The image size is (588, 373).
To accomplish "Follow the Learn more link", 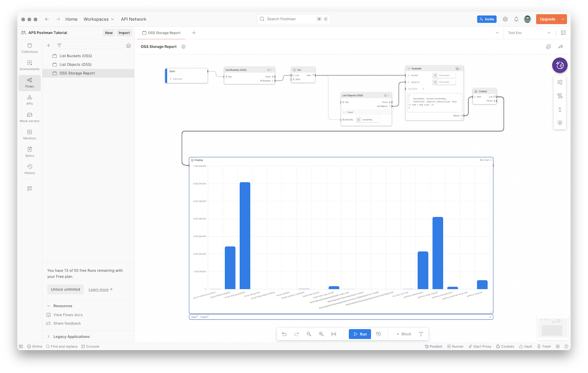I will click(98, 289).
